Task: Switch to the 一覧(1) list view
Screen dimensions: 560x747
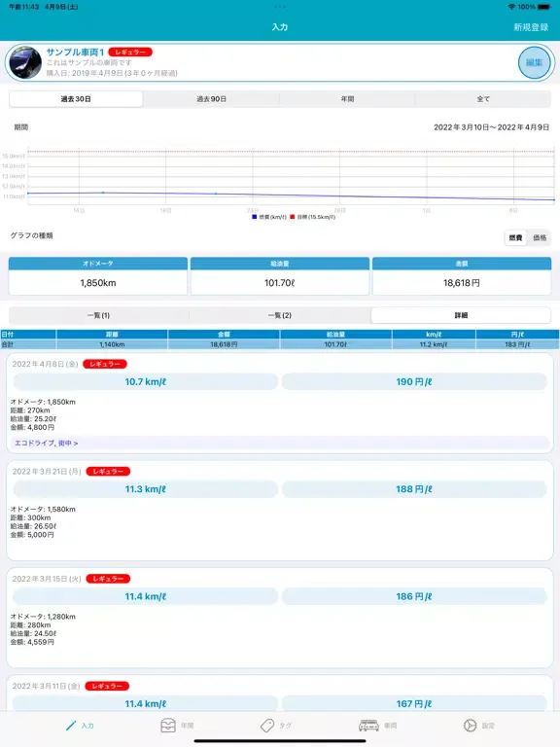Action: 98,315
